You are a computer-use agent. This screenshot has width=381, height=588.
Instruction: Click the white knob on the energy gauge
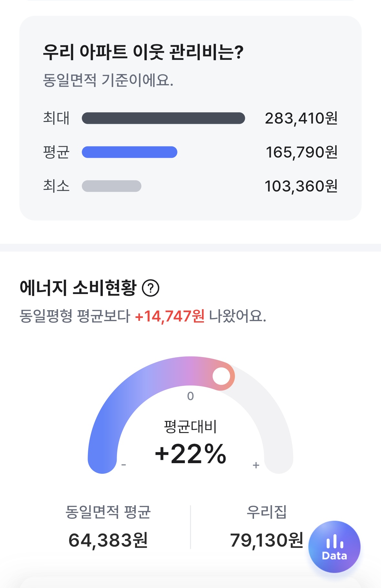(221, 376)
